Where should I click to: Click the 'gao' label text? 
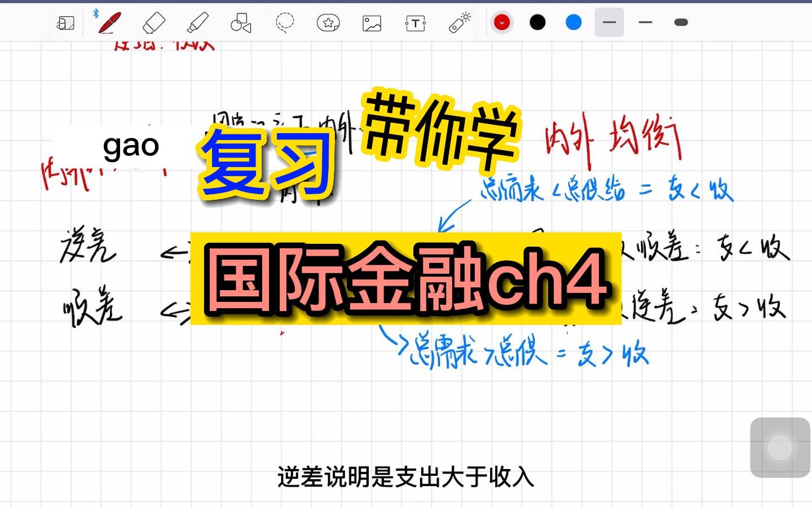(131, 146)
